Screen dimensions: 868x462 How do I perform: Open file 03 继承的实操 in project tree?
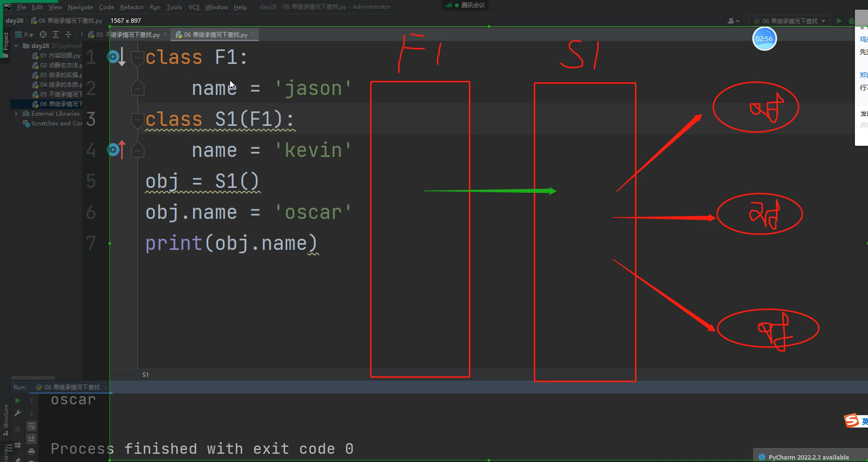tap(57, 75)
